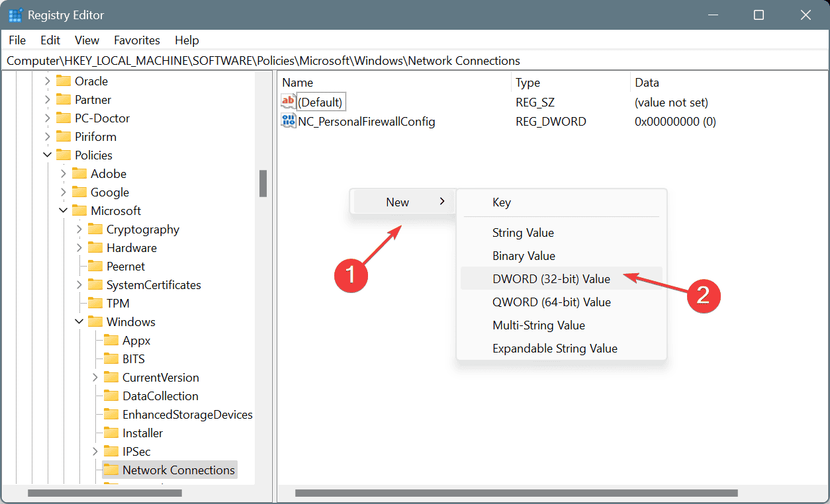Click the NC_PersonalFirewallConfig DWORD value icon
830x504 pixels.
point(289,120)
